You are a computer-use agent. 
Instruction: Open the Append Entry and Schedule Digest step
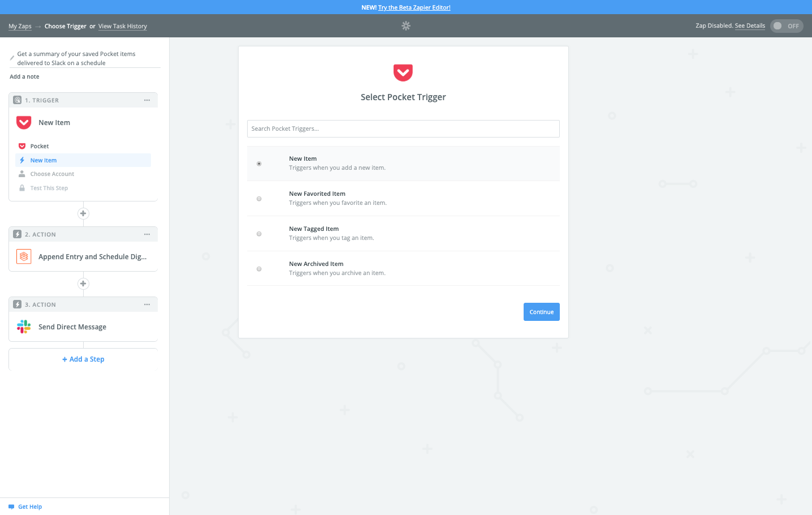[83, 257]
